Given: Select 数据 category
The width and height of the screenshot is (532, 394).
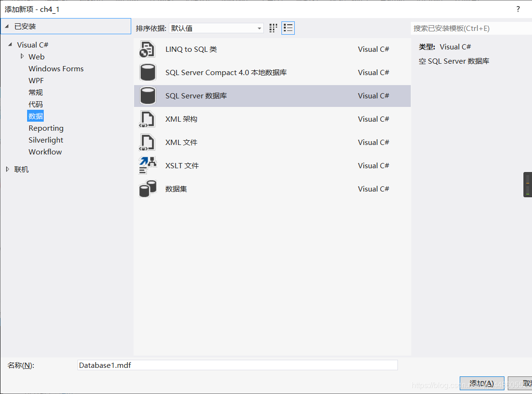Looking at the screenshot, I should [x=36, y=116].
